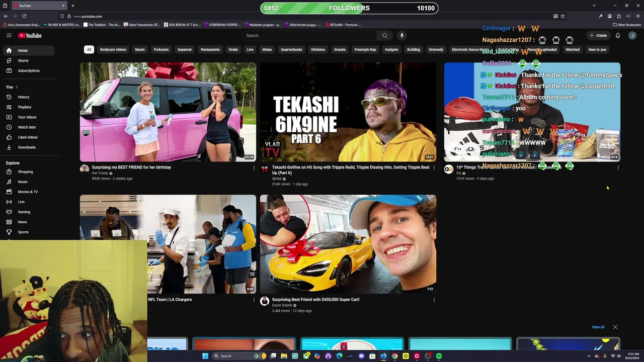Viewport: 644px width, 362px height.
Task: Open Discord from the taskbar
Action: tap(361, 356)
